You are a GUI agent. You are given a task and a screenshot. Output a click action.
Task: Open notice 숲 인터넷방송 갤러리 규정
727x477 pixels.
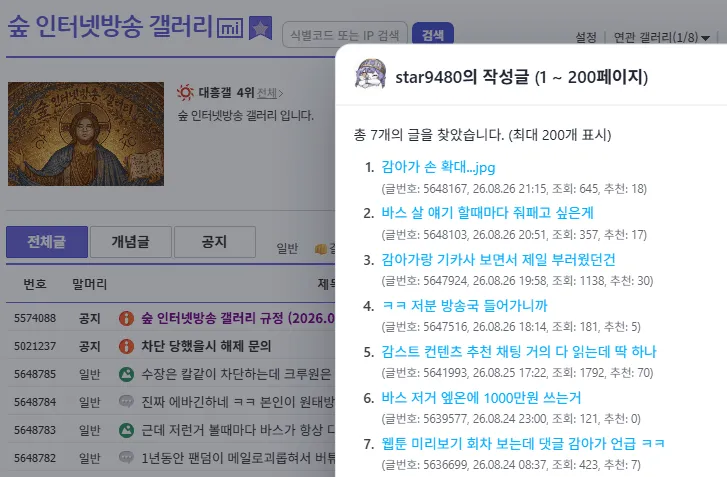point(238,318)
